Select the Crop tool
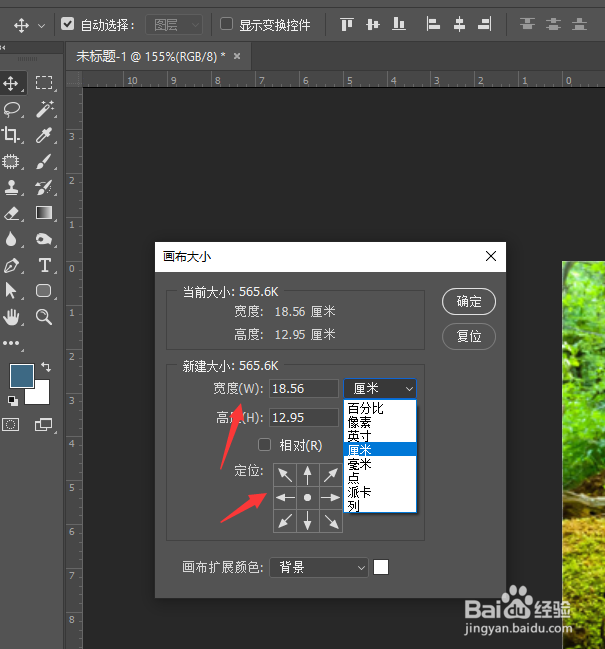 tap(11, 135)
